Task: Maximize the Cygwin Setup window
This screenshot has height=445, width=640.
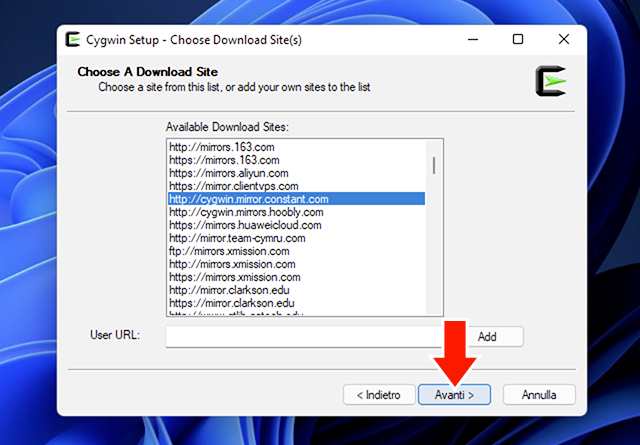Action: tap(517, 40)
